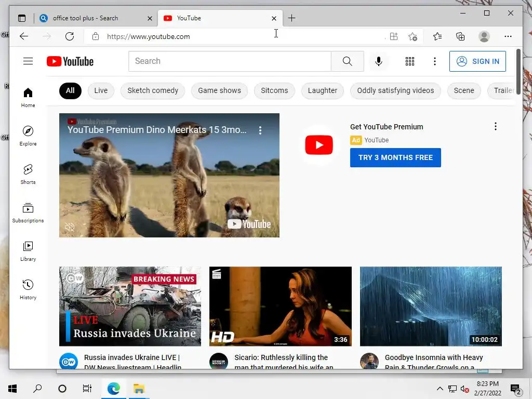532x399 pixels.
Task: Start voice search with the microphone icon
Action: coord(379,61)
